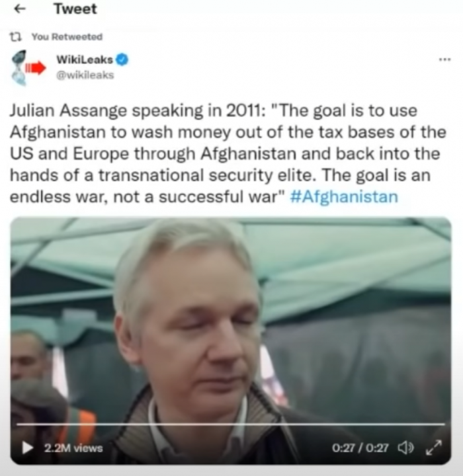The image size is (463, 476).
Task: Open the three-dot more options menu
Action: 444,59
